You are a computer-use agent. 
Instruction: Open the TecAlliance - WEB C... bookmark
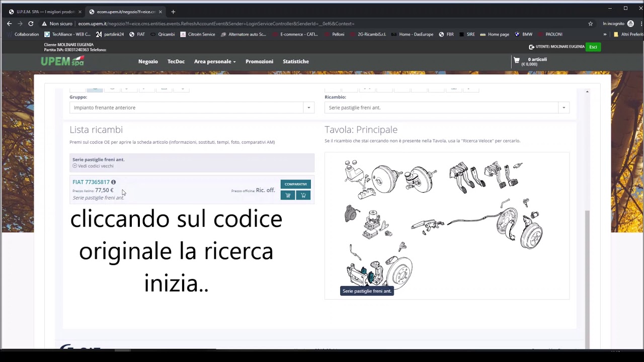point(67,34)
